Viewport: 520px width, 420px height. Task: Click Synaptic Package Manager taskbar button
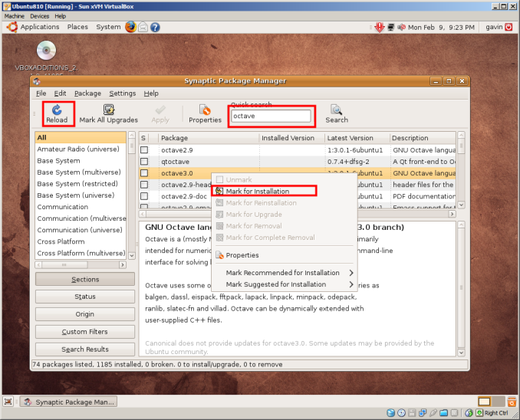click(x=68, y=402)
